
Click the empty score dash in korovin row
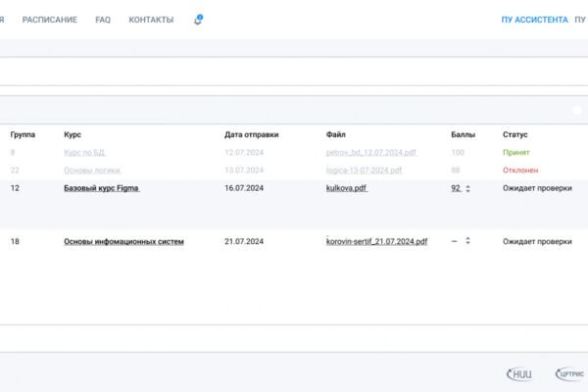click(x=455, y=241)
